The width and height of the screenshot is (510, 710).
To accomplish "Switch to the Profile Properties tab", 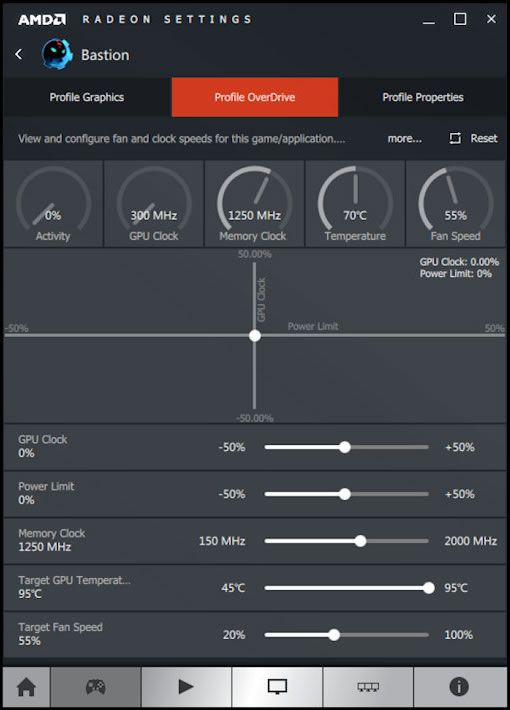I will click(x=423, y=97).
